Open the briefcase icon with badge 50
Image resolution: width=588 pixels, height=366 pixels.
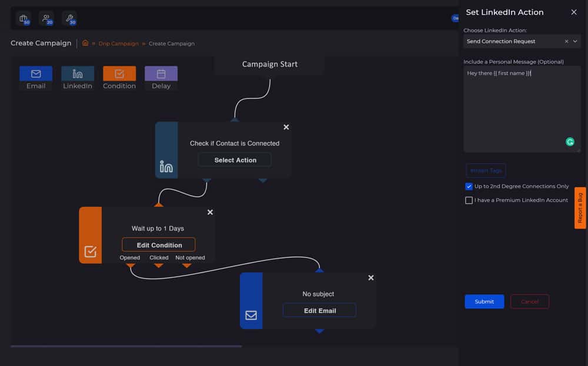click(x=24, y=19)
